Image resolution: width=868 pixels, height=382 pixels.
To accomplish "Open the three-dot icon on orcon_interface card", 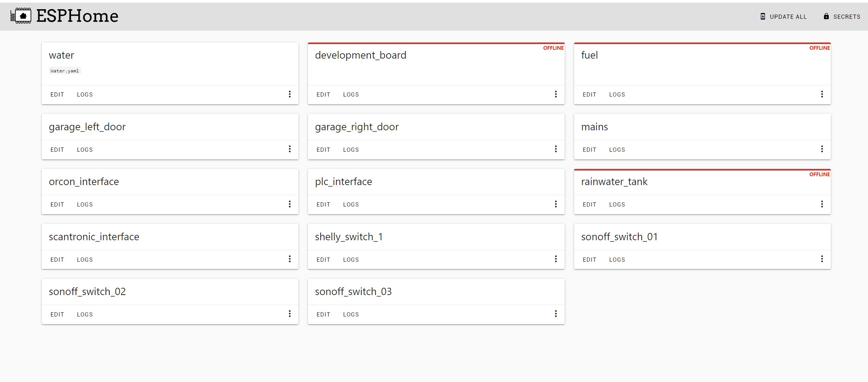I will 290,204.
